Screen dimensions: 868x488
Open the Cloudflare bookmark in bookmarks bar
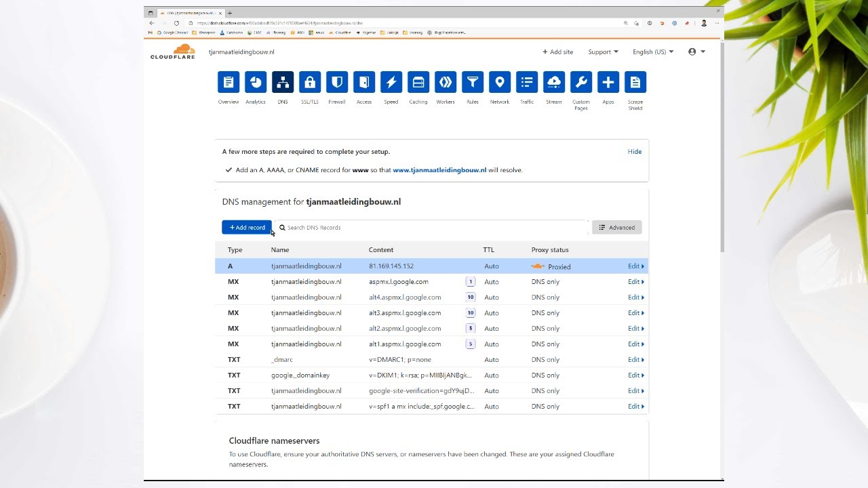pyautogui.click(x=341, y=32)
